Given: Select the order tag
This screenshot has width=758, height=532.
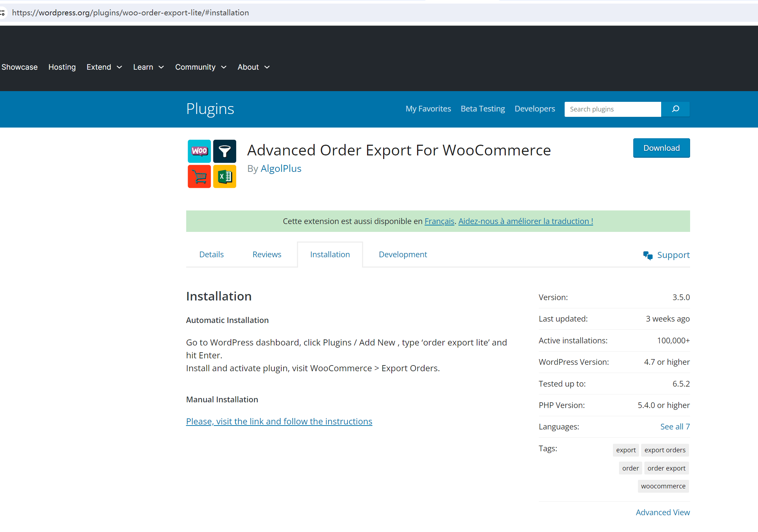Looking at the screenshot, I should pyautogui.click(x=630, y=468).
